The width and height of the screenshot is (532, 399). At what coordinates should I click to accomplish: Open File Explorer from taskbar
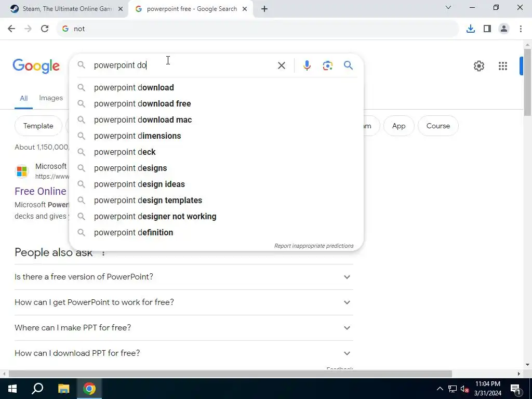click(63, 389)
